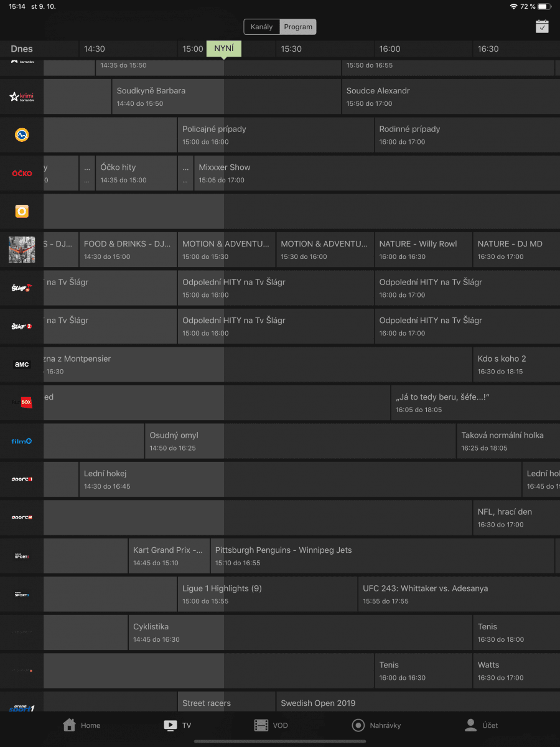
Task: Tap the Šlágr 2 channel logo
Action: point(22,326)
